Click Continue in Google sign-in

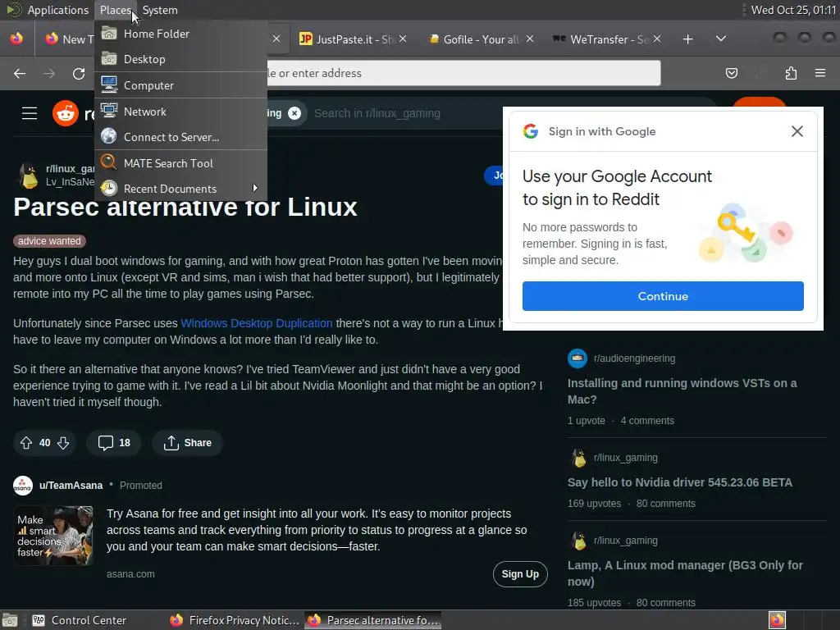[663, 295]
